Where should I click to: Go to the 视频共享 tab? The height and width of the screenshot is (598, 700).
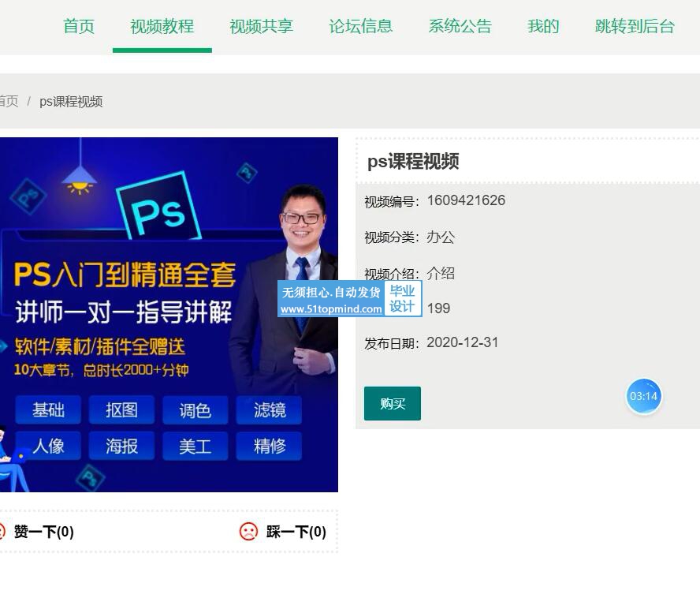point(261,26)
